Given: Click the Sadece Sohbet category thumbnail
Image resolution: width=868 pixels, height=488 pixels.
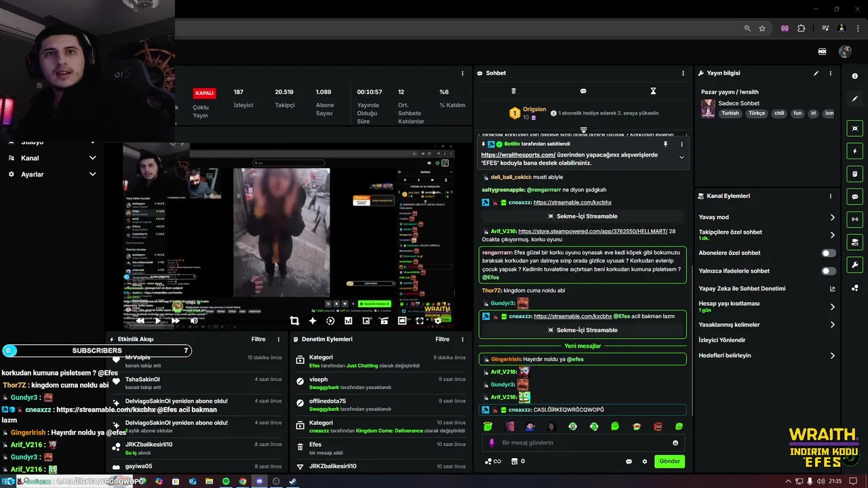Looking at the screenshot, I should pyautogui.click(x=708, y=108).
